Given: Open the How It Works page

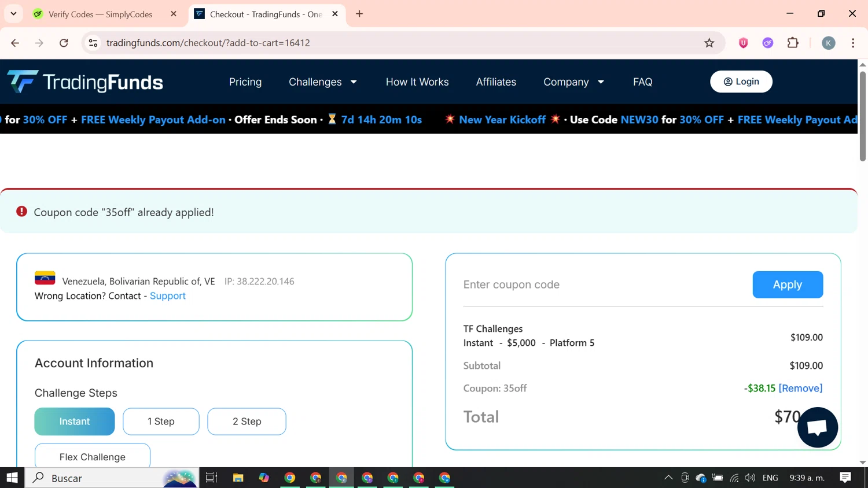Looking at the screenshot, I should [417, 82].
